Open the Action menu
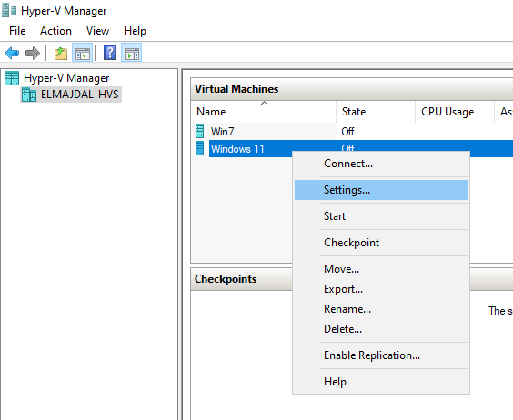Image resolution: width=513 pixels, height=420 pixels. [x=55, y=31]
